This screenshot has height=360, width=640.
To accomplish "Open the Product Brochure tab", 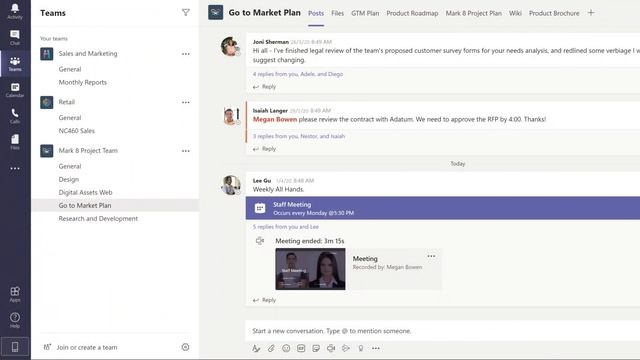I will pyautogui.click(x=554, y=13).
